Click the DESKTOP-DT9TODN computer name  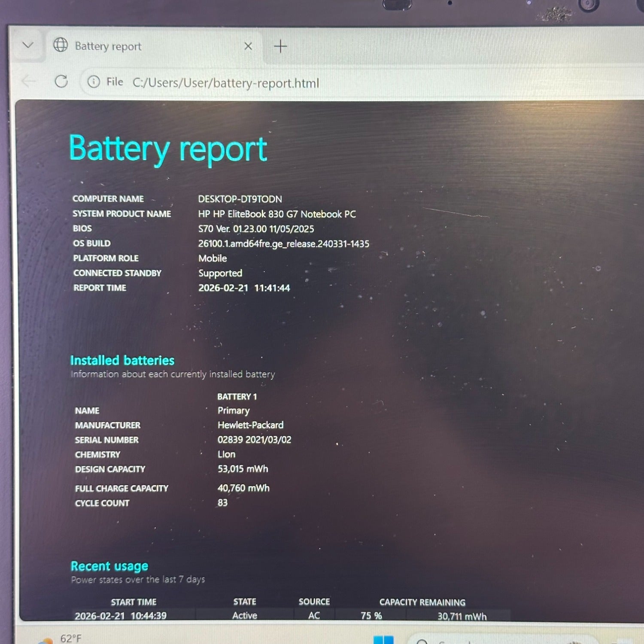(x=240, y=199)
